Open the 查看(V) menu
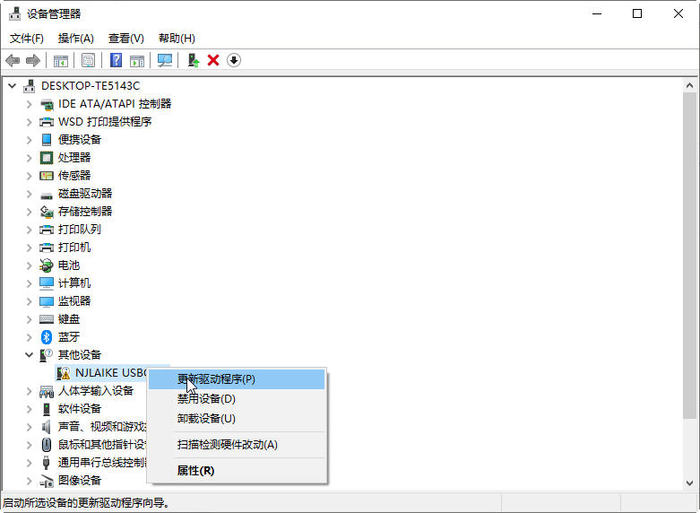This screenshot has width=700, height=513. pyautogui.click(x=126, y=38)
